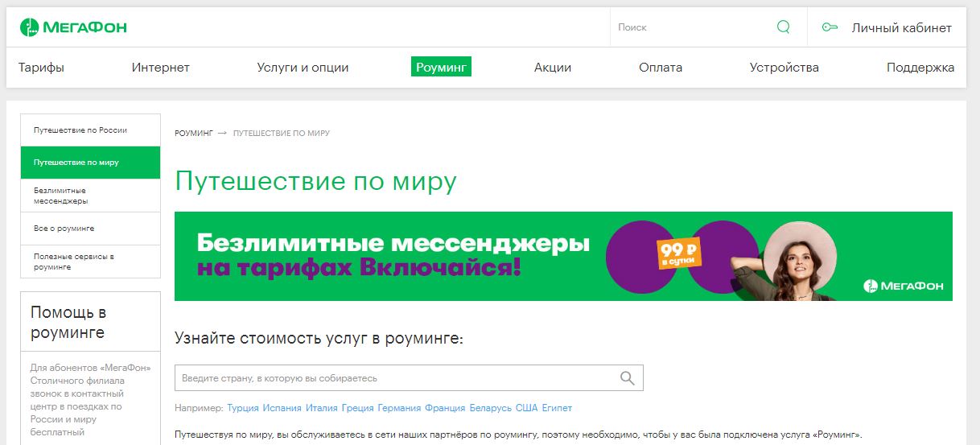Choose the Египет example country link
This screenshot has height=445, width=980.
pos(557,408)
